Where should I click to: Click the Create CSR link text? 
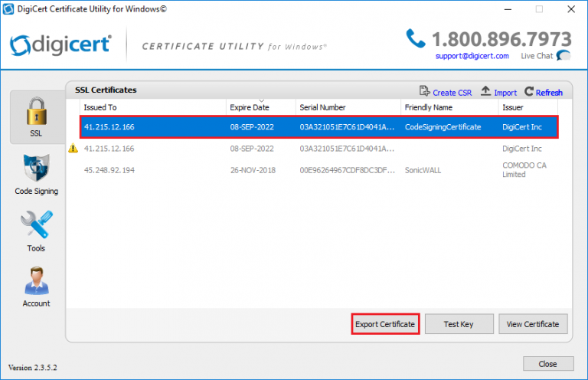(x=452, y=93)
